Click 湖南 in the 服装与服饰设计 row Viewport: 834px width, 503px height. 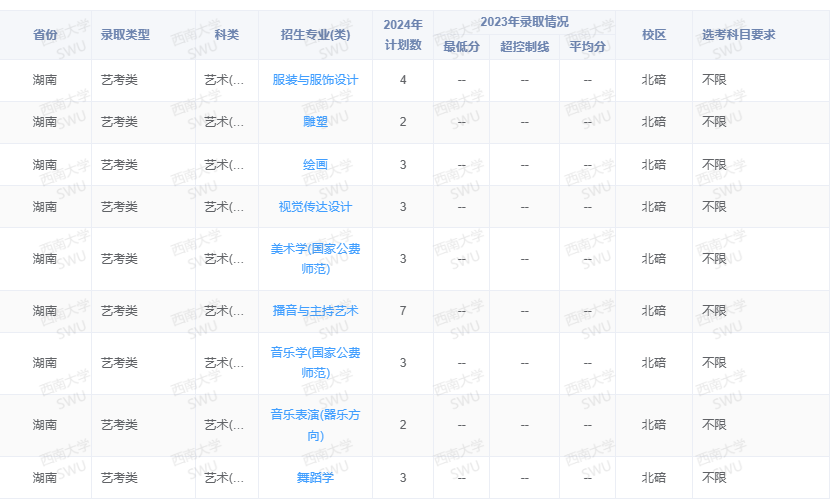click(45, 80)
